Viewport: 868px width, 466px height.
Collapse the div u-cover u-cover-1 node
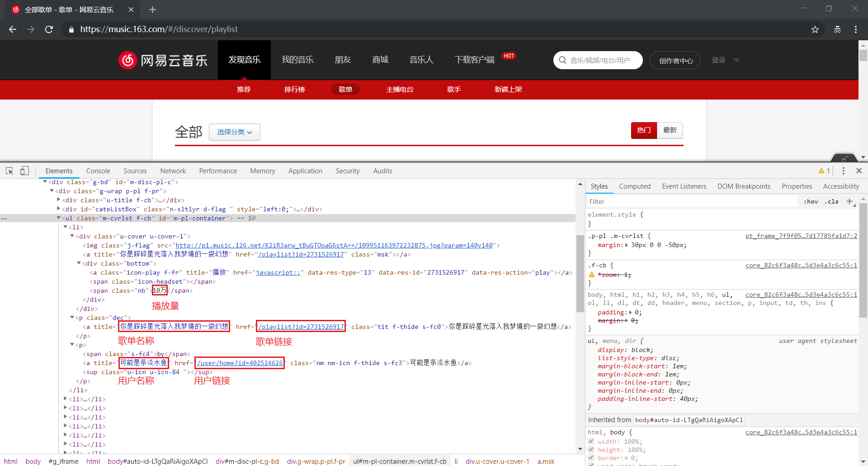72,236
